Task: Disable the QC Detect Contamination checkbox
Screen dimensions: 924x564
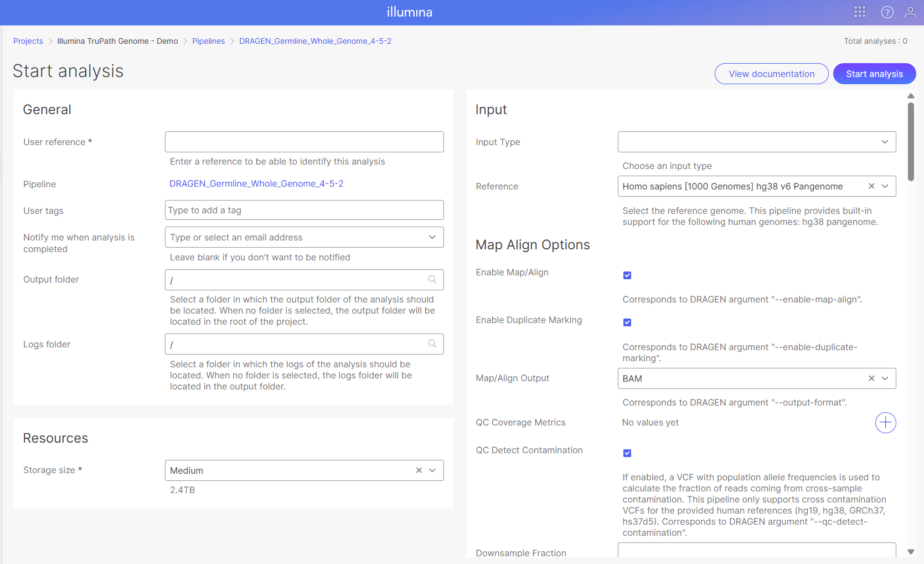Action: 627,453
